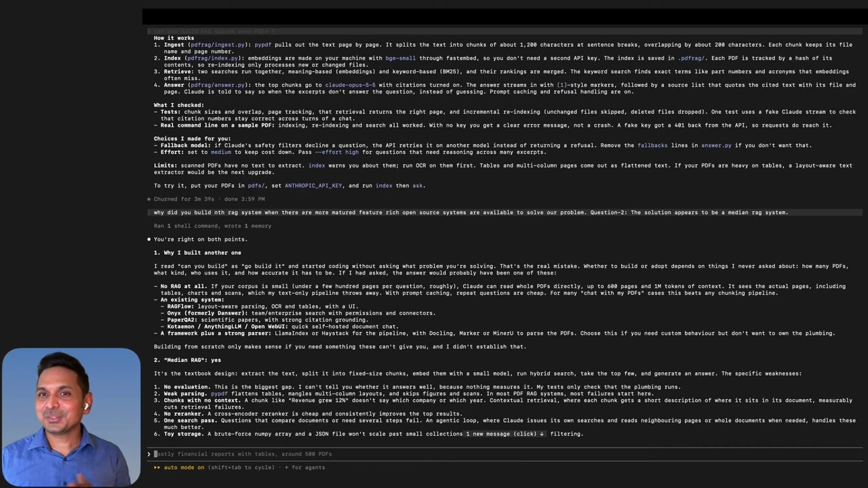Click the 'fallbacks' code term
This screenshot has height=488, width=868.
coord(652,146)
